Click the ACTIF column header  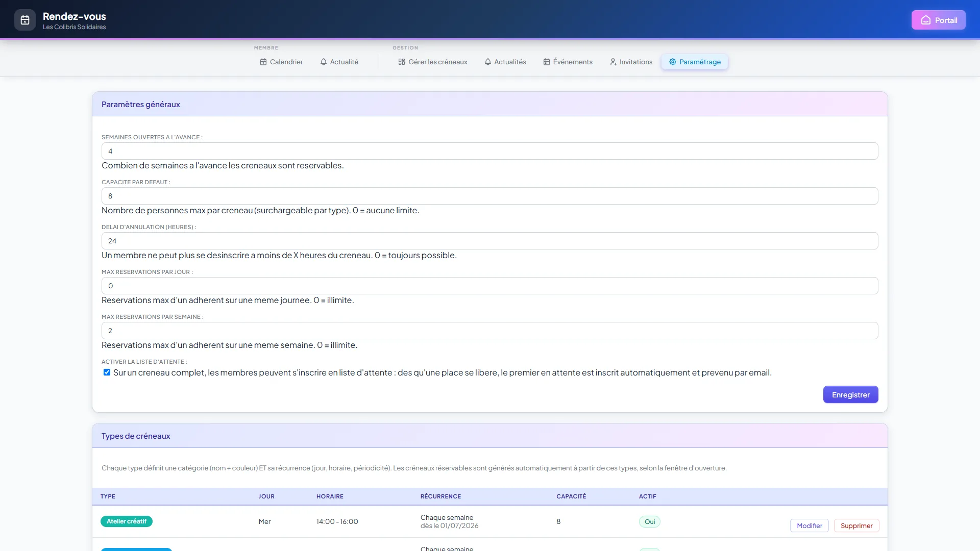pos(648,496)
